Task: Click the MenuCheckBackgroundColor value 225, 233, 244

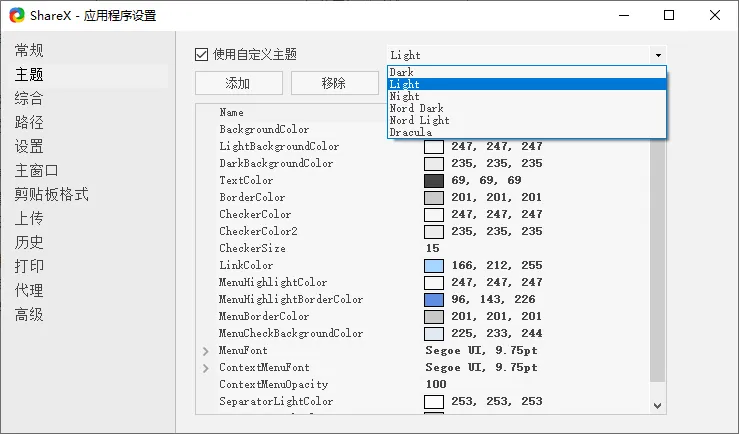Action: (497, 333)
